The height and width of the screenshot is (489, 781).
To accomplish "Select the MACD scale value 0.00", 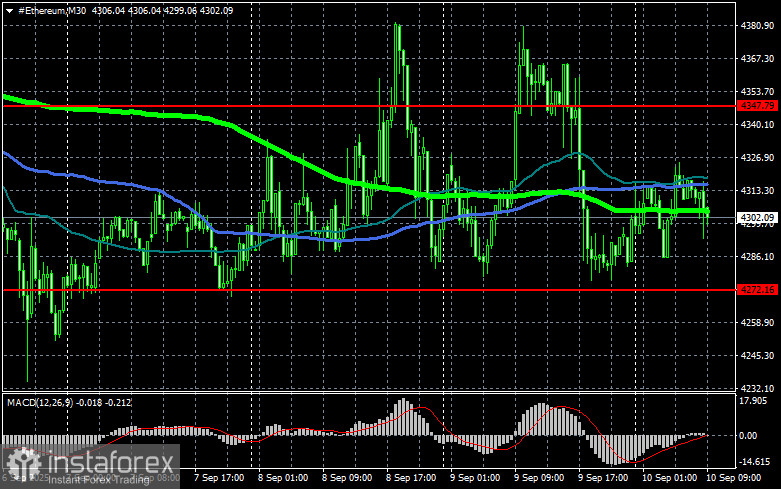I will tap(748, 436).
